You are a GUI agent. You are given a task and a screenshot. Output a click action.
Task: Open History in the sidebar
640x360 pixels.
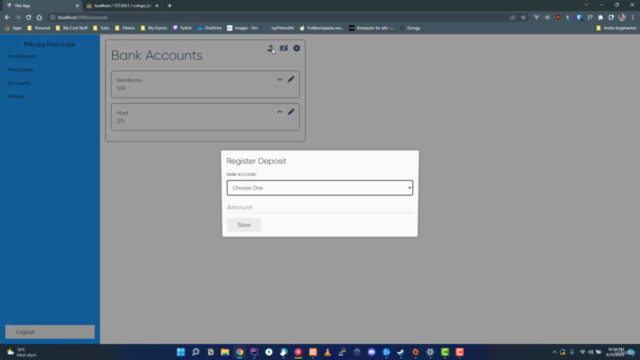16,96
